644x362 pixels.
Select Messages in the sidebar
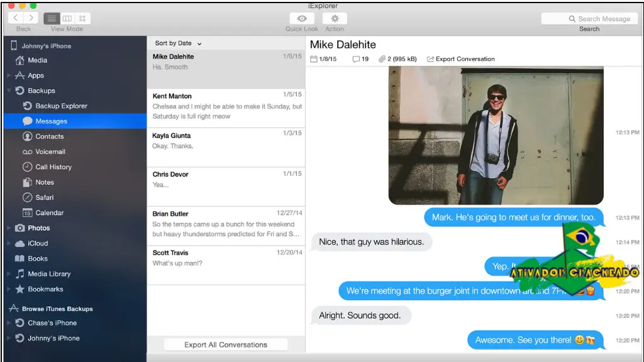pyautogui.click(x=75, y=121)
